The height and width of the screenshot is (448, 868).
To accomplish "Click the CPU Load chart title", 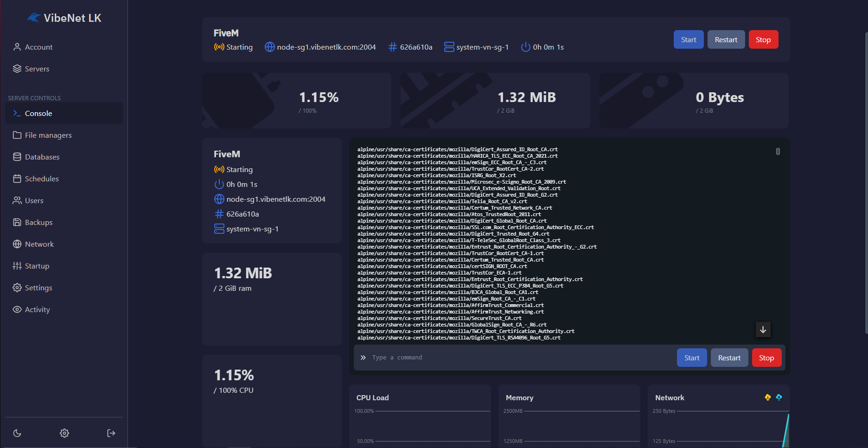I will pyautogui.click(x=372, y=397).
